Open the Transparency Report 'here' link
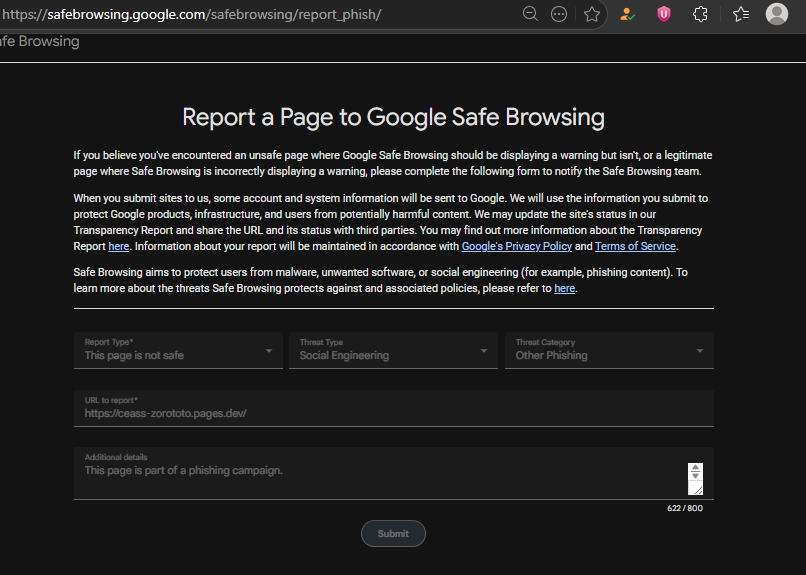Screen dimensions: 806x575 (119, 246)
